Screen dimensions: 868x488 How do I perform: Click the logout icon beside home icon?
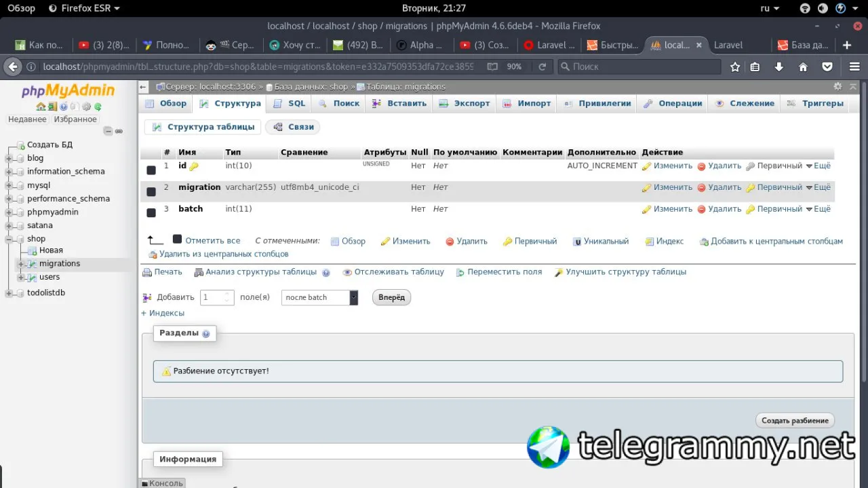tap(52, 107)
